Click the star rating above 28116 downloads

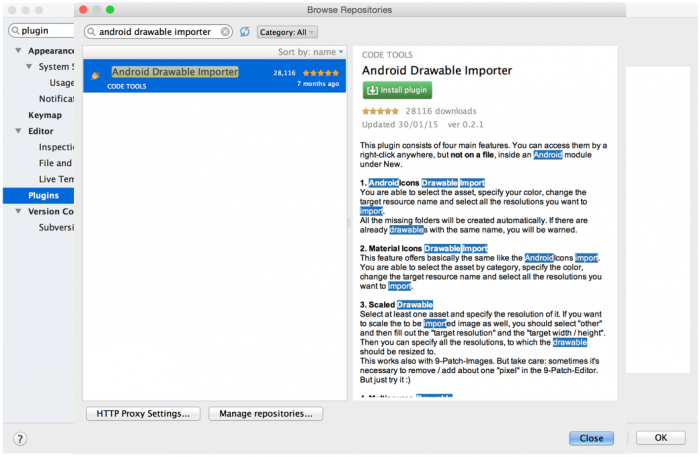380,111
